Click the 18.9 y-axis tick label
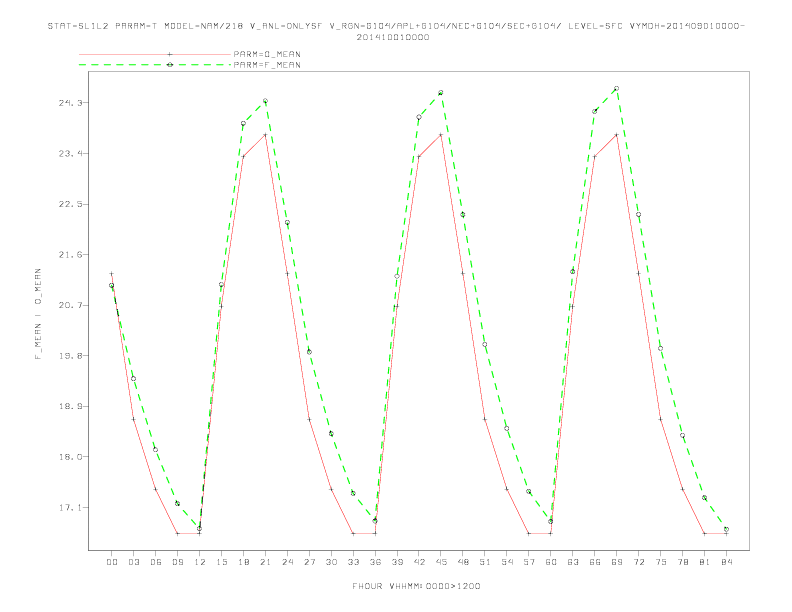Viewport: 792px width, 612px height. coord(68,406)
